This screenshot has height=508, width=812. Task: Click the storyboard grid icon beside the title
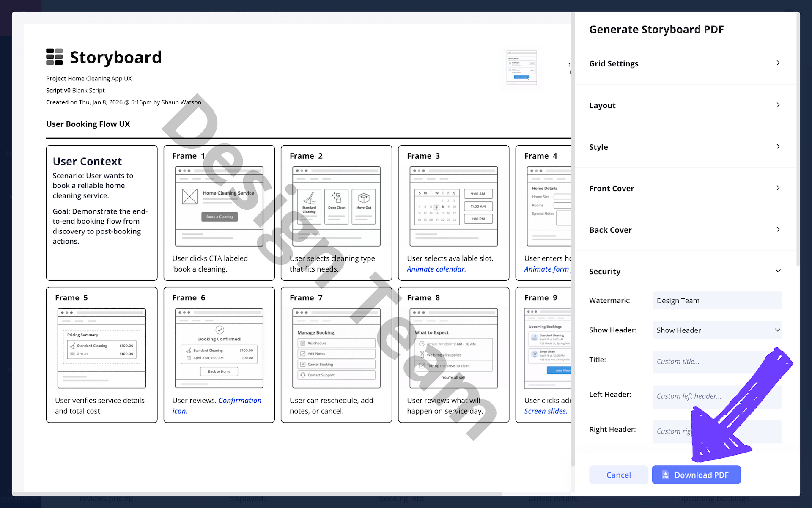pos(54,56)
